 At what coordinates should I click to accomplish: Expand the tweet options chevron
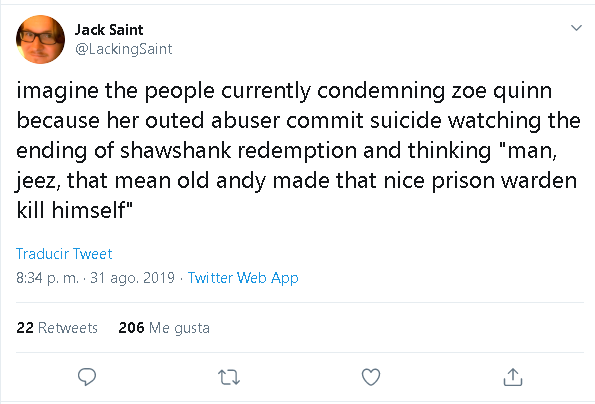coord(576,28)
